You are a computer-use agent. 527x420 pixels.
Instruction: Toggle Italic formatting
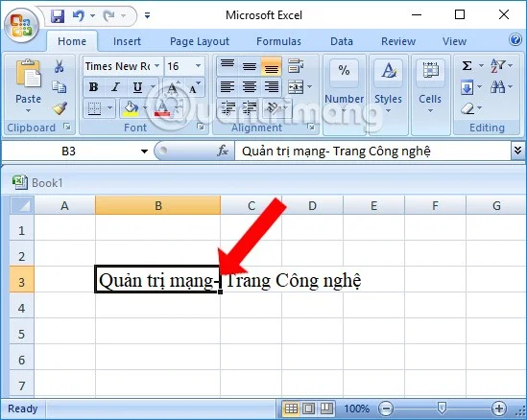tap(115, 87)
